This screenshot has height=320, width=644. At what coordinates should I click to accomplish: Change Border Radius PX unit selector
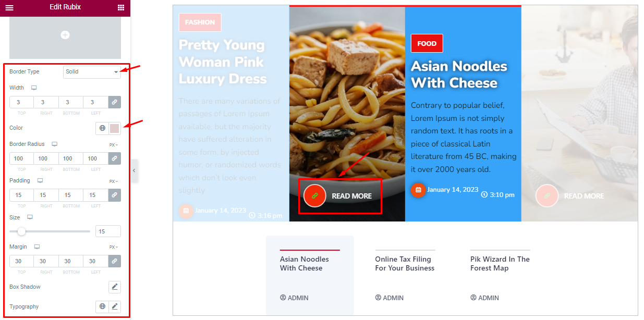[114, 145]
